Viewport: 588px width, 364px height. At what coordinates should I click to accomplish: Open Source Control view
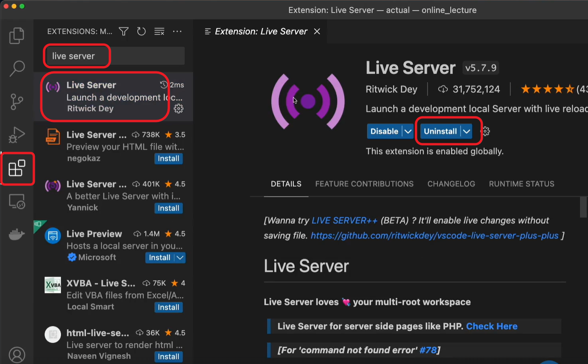(x=17, y=102)
